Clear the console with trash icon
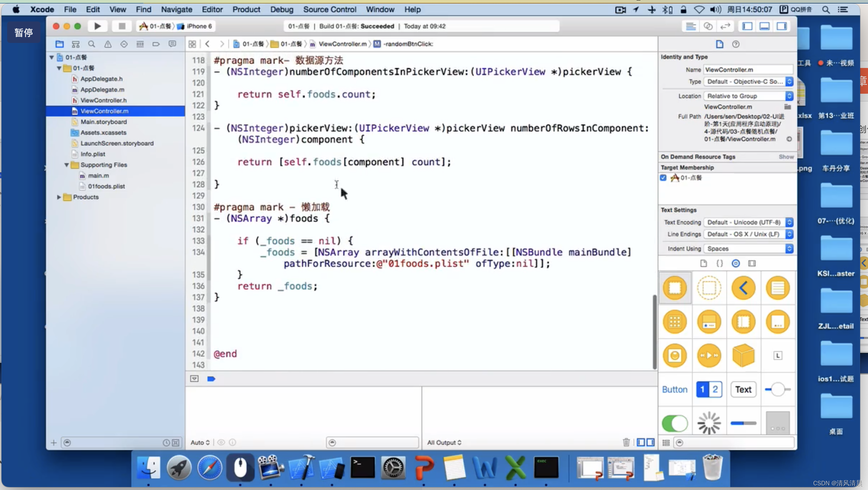Viewport: 868px width, 490px height. pyautogui.click(x=626, y=442)
